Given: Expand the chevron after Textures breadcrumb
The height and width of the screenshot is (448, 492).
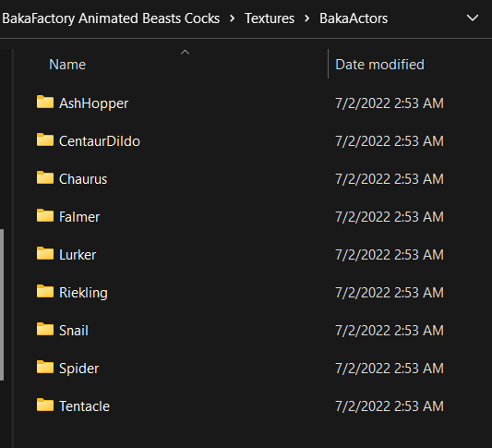Looking at the screenshot, I should click(x=306, y=18).
